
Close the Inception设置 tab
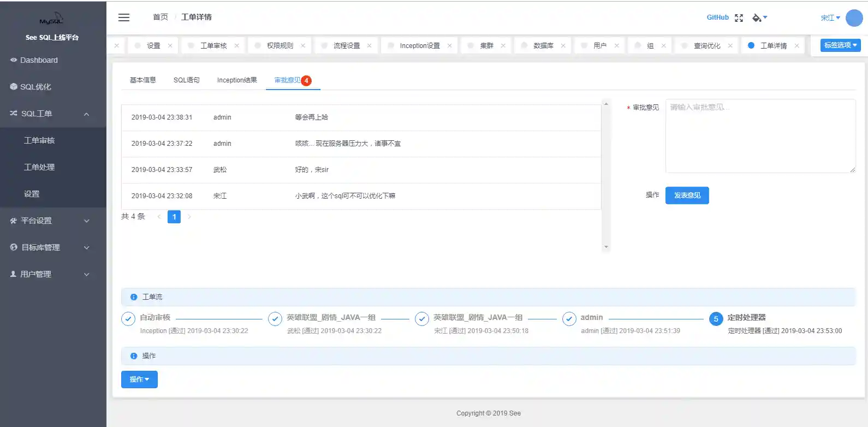pos(449,46)
